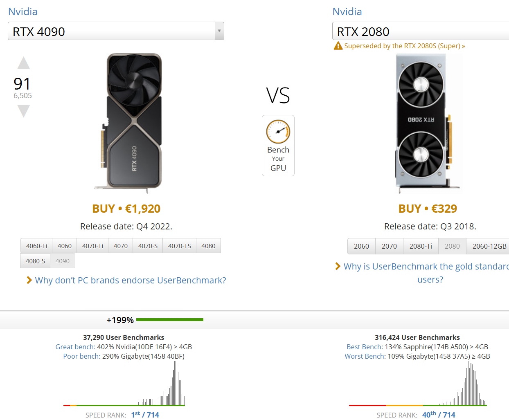
Task: Click the downvote arrow below 6,505
Action: (24, 110)
